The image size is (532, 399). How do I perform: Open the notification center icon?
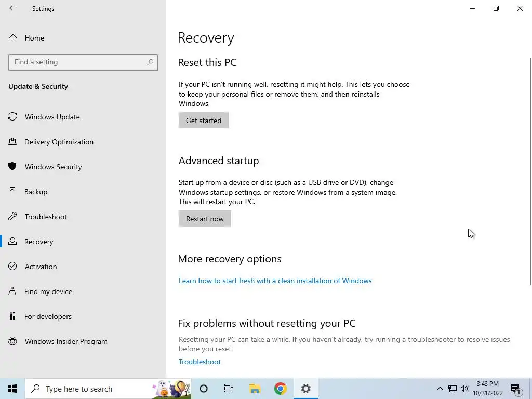(516, 389)
